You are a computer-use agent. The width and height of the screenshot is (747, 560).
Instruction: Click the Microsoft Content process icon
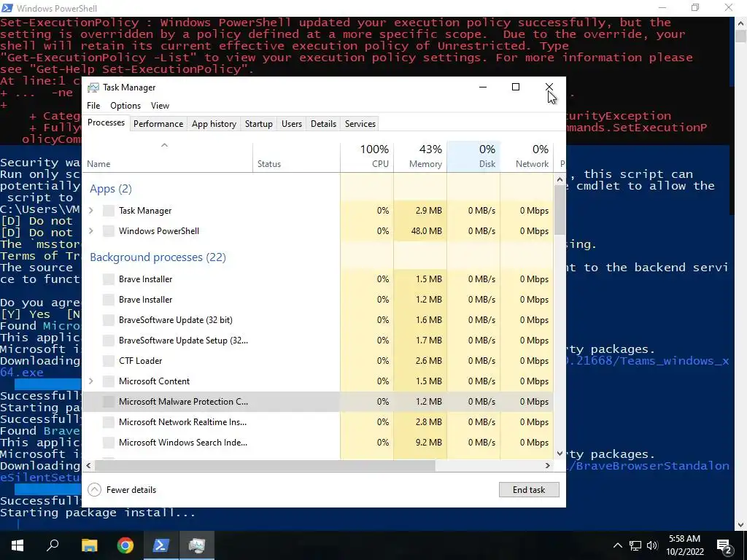(109, 381)
